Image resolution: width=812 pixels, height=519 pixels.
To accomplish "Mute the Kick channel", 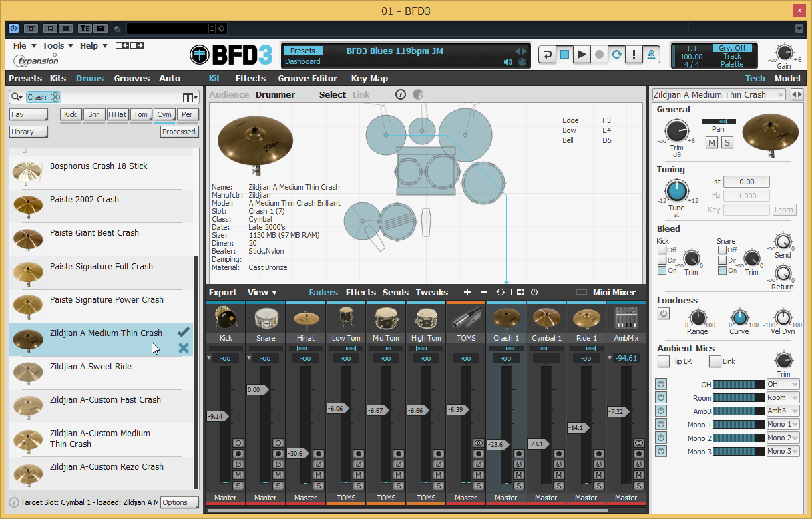I will tap(238, 475).
